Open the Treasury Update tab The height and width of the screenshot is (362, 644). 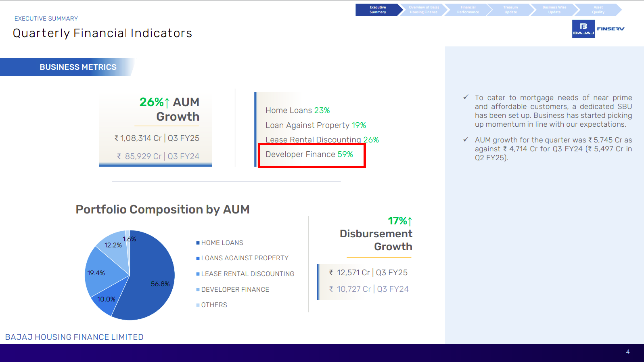510,10
